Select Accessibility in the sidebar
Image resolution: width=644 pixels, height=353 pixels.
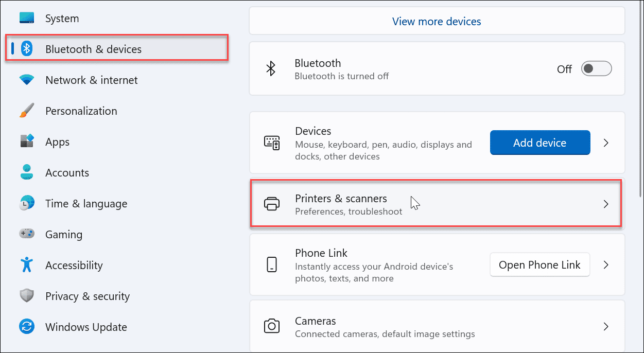coord(74,265)
